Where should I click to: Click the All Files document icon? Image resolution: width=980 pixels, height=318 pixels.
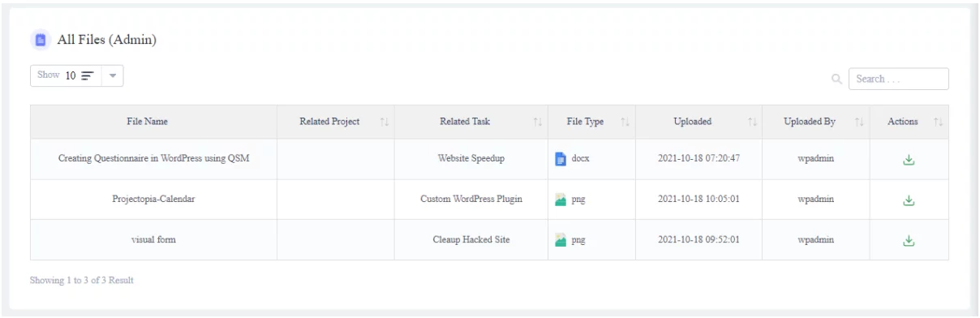(x=40, y=39)
